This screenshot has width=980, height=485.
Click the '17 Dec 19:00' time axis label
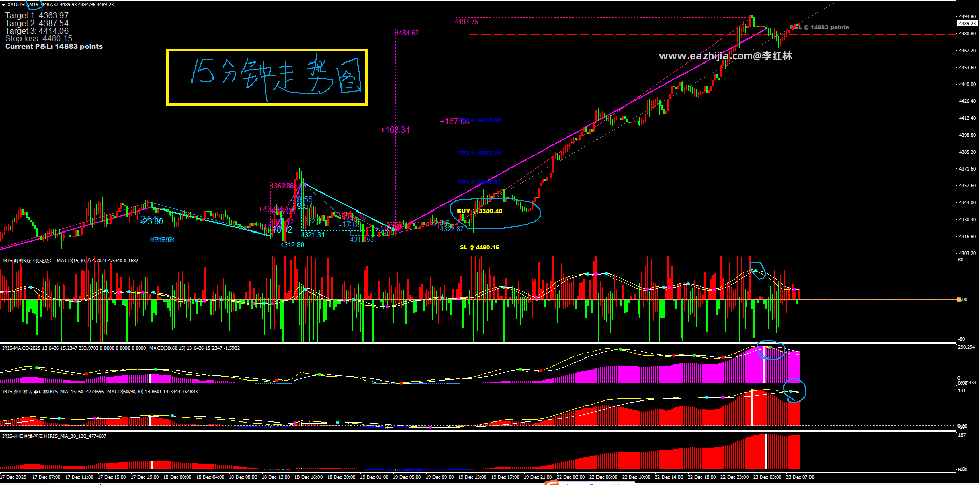[x=144, y=477]
